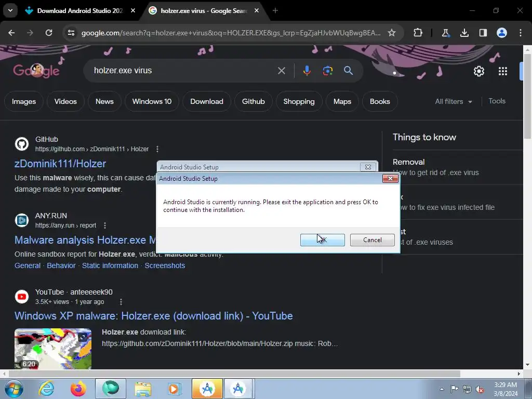Select the Download filter chip

[x=207, y=101]
